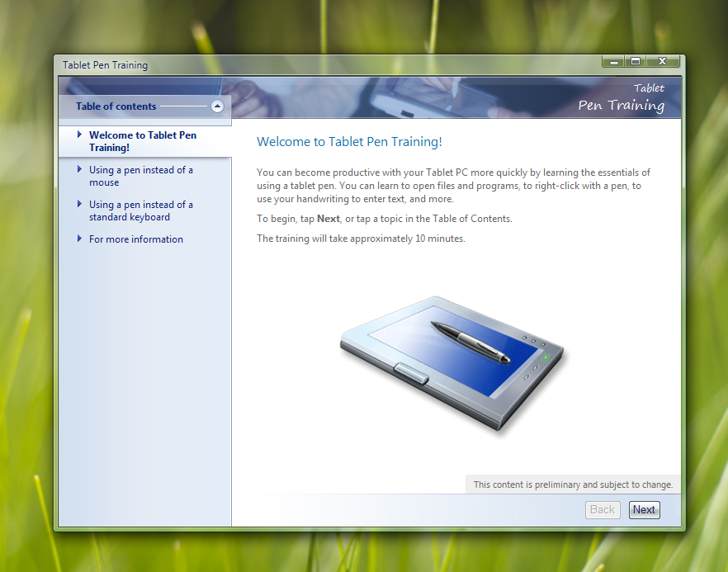Click the Tablet Pen Training banner logo
Viewport: 728px width, 572px height.
click(x=621, y=97)
